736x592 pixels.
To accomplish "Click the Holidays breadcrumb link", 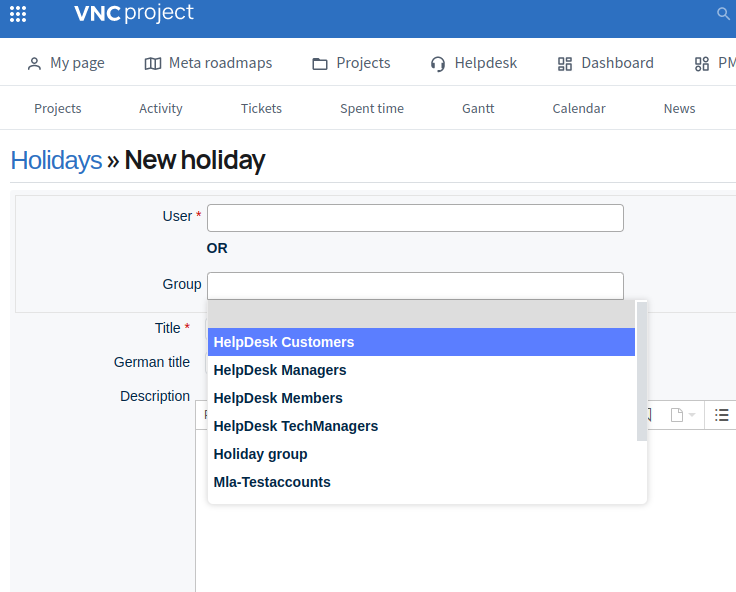I will tap(56, 160).
